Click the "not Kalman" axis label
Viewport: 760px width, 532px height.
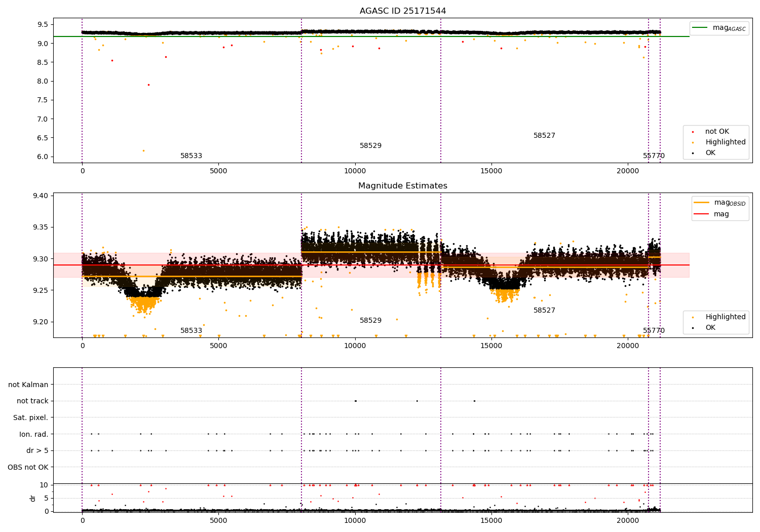click(28, 385)
